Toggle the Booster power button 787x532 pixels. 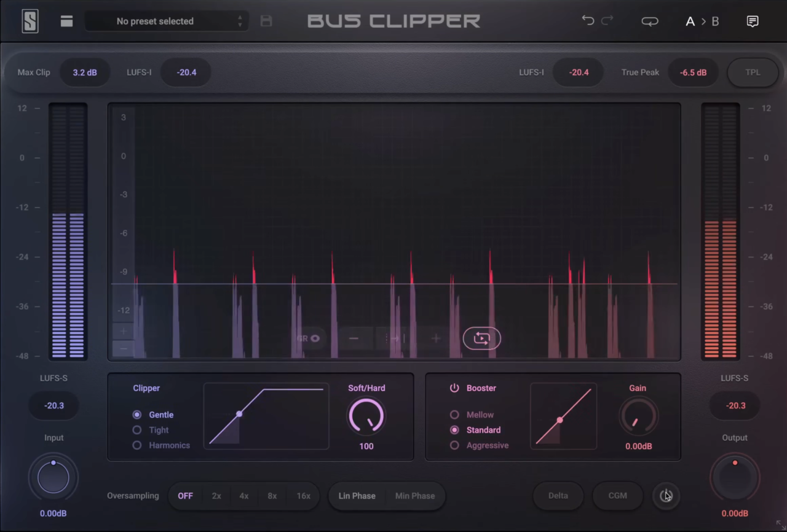(x=454, y=388)
